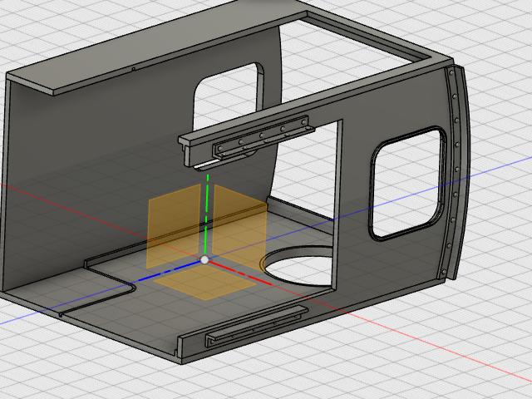The width and height of the screenshot is (532, 399).
Task: Select the thick blue axis segment at the origin
Action: (170, 272)
